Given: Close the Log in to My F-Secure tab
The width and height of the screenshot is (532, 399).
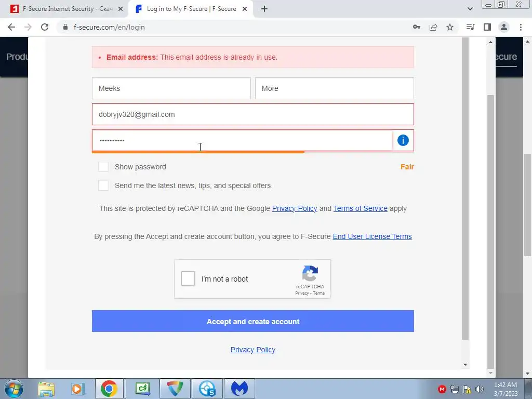Looking at the screenshot, I should pyautogui.click(x=245, y=9).
